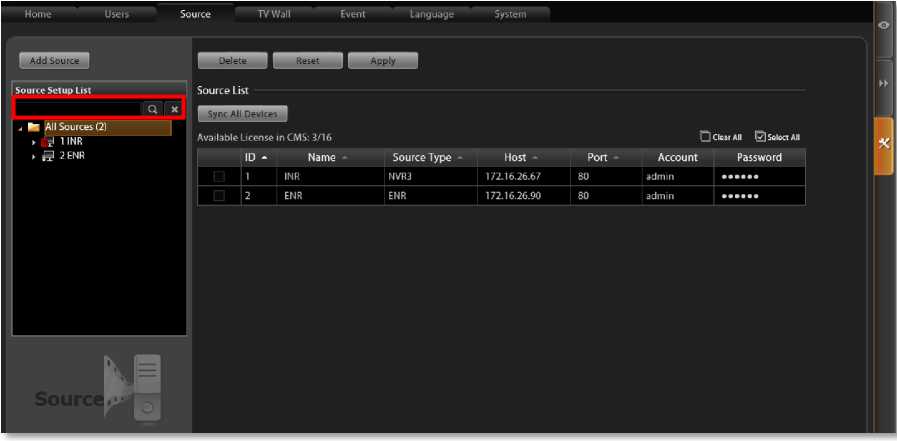Click the fast-forward arrows icon in right sidebar
Screen dimensions: 897x441
[883, 83]
